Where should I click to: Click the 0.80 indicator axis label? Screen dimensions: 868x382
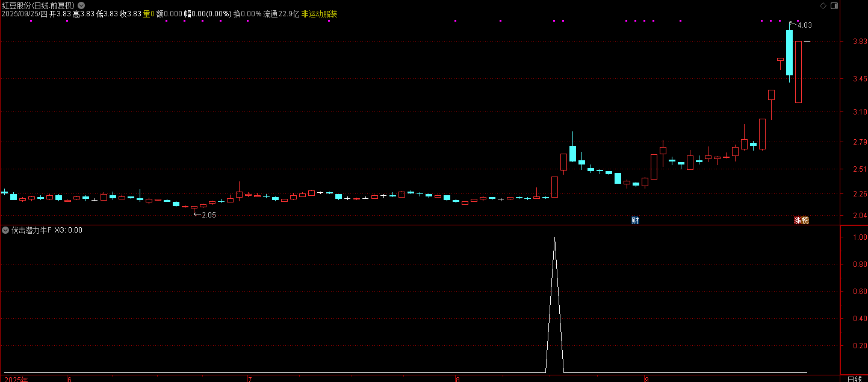(x=859, y=265)
